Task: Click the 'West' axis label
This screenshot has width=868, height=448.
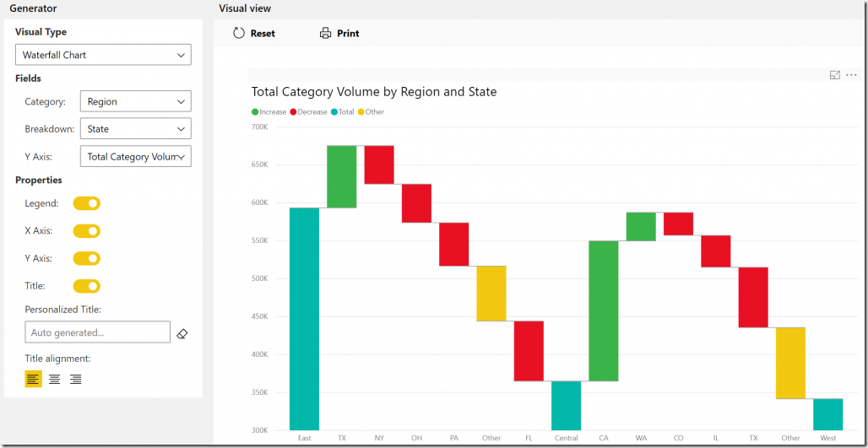Action: pyautogui.click(x=828, y=438)
